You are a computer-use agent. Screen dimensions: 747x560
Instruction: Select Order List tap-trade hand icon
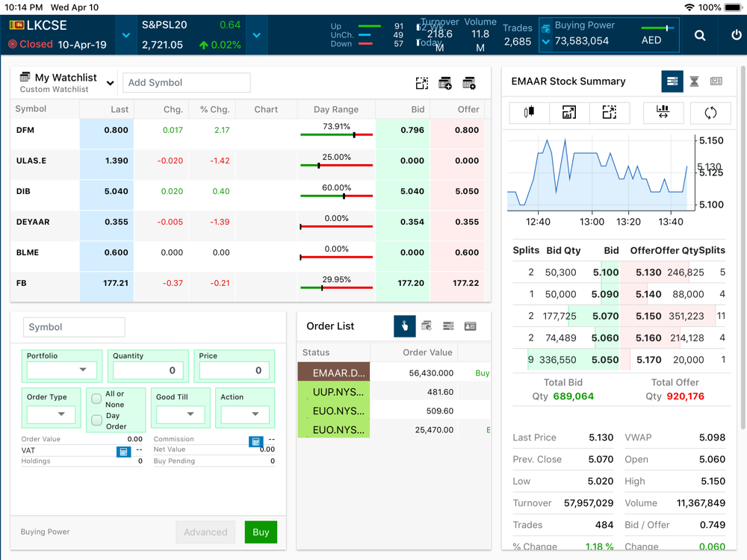click(404, 326)
